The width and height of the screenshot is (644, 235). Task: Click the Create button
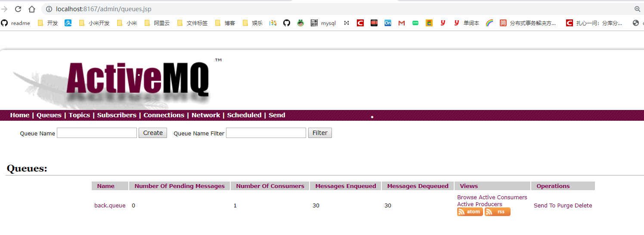coord(153,133)
